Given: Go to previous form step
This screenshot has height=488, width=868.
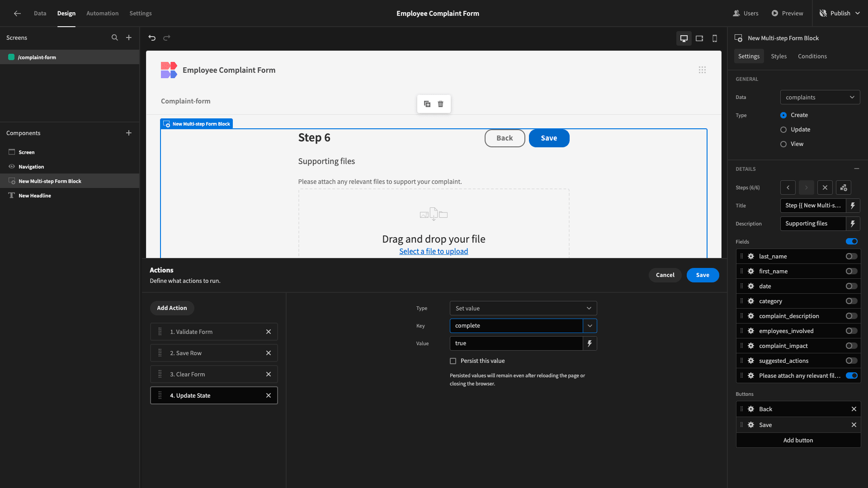Looking at the screenshot, I should point(788,188).
